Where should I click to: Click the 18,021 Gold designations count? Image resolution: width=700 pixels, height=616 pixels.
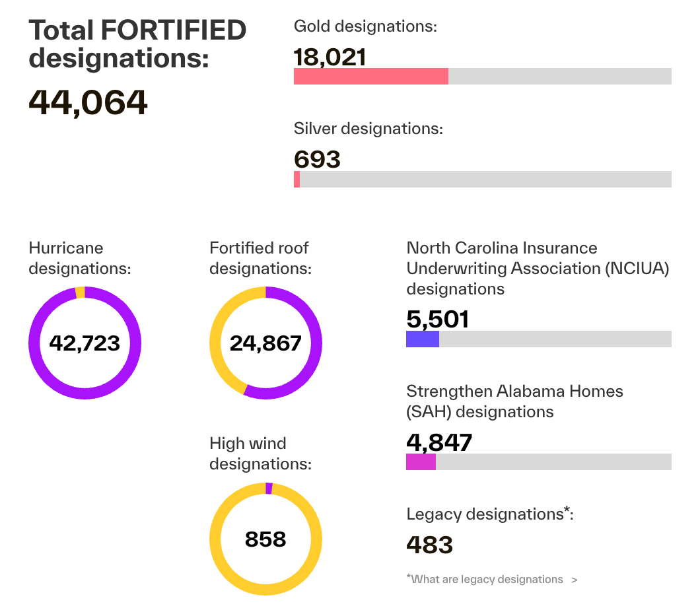pos(330,57)
